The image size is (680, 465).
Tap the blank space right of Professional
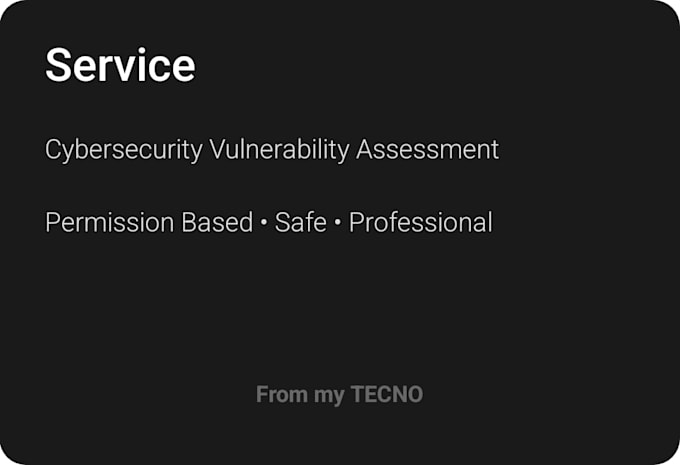click(x=581, y=223)
